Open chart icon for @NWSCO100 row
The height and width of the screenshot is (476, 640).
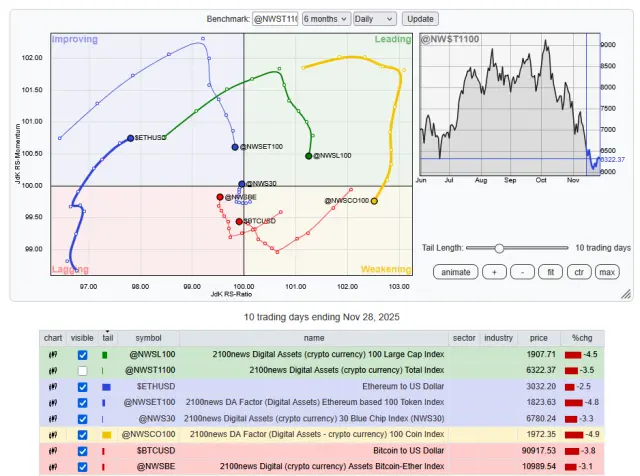click(x=53, y=435)
